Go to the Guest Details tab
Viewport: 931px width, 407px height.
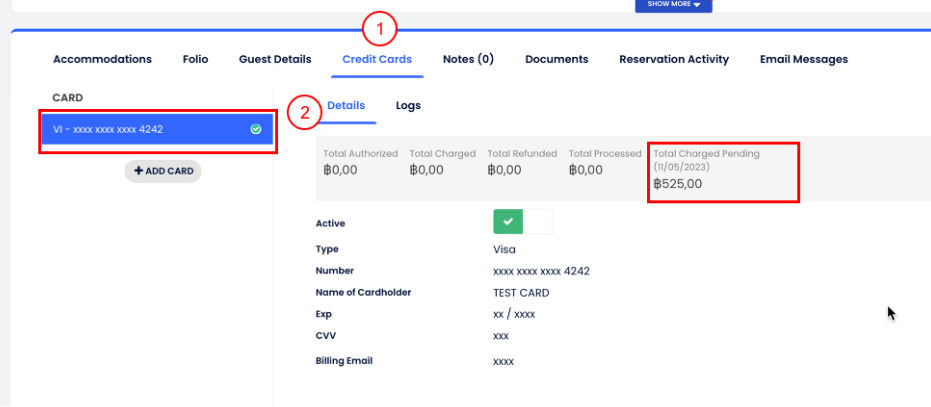pos(275,59)
